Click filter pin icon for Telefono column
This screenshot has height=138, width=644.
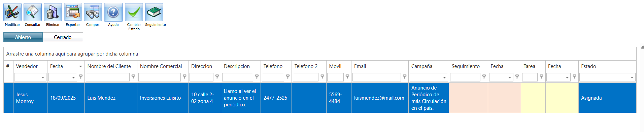pos(288,77)
